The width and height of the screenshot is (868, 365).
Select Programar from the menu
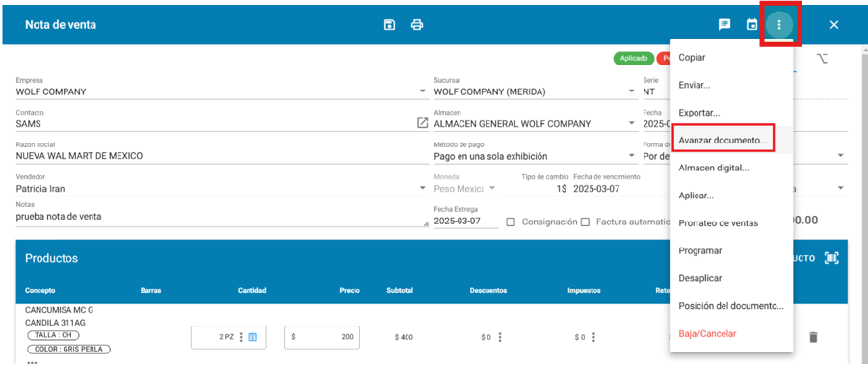[730, 250]
